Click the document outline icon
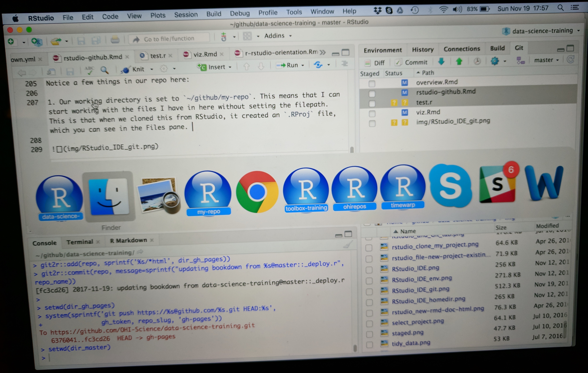Image resolution: width=588 pixels, height=373 pixels. click(x=344, y=64)
